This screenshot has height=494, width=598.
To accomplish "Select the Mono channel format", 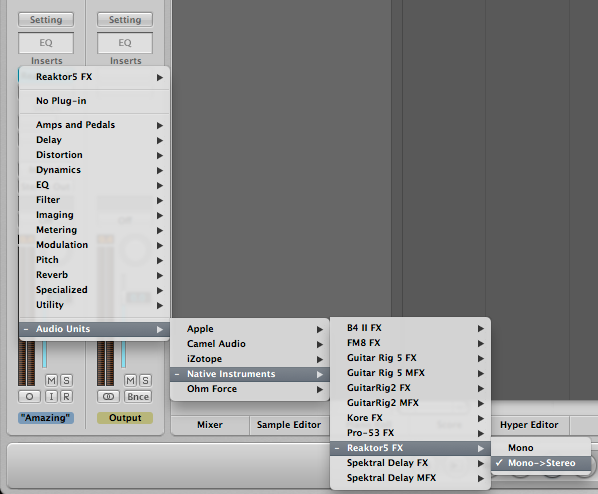I will pos(541,448).
